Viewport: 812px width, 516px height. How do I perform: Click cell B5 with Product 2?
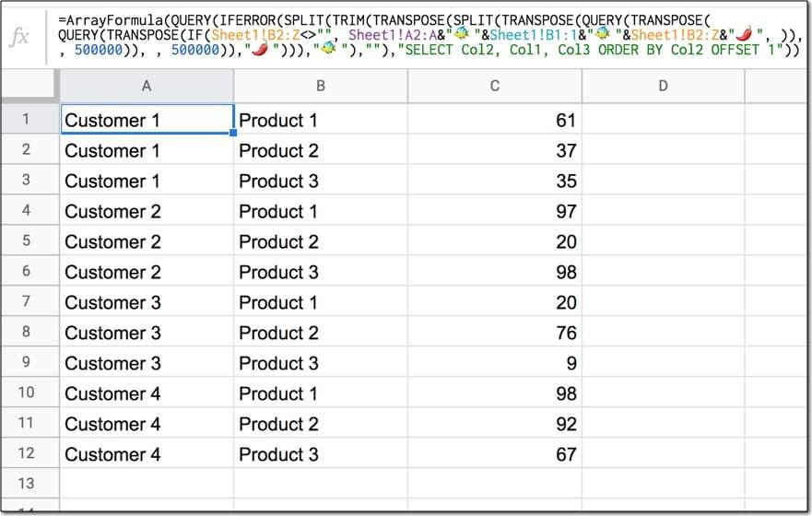321,240
